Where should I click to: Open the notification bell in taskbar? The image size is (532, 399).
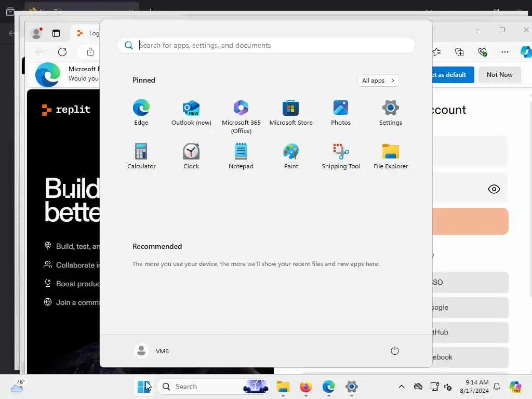497,387
